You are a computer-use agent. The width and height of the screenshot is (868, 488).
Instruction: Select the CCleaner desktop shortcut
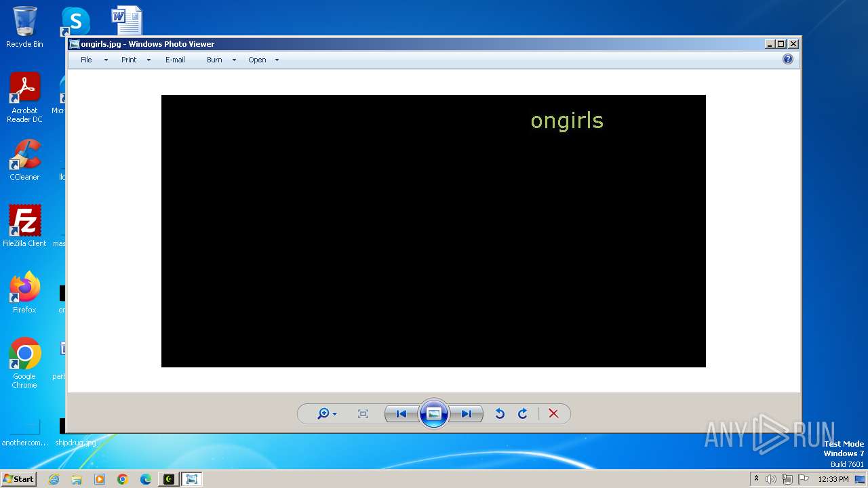coord(24,161)
